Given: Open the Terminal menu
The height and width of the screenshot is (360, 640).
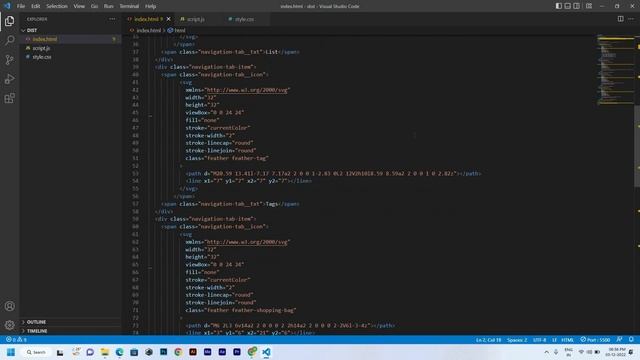Looking at the screenshot, I should (129, 6).
